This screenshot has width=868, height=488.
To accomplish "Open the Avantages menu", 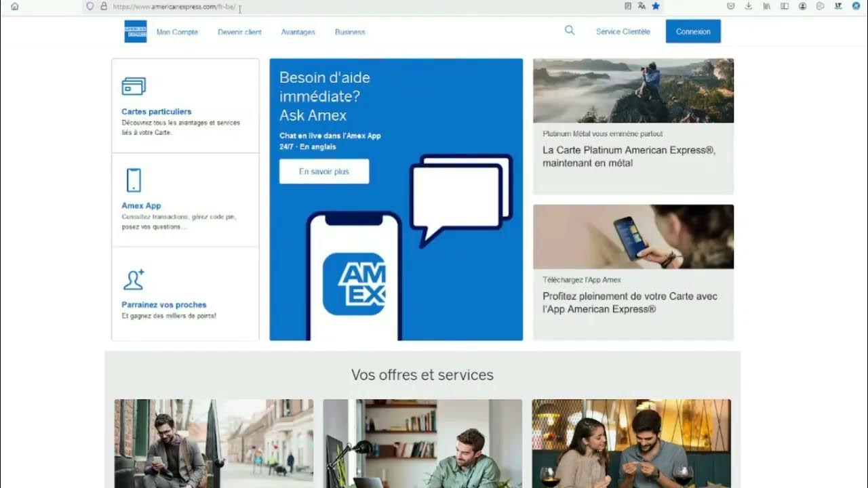I will coord(298,32).
